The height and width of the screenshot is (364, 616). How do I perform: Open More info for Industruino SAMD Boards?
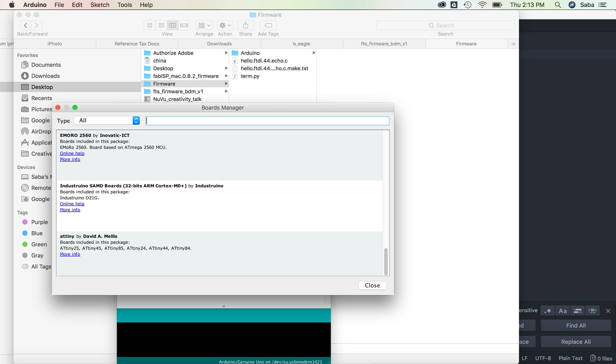70,210
